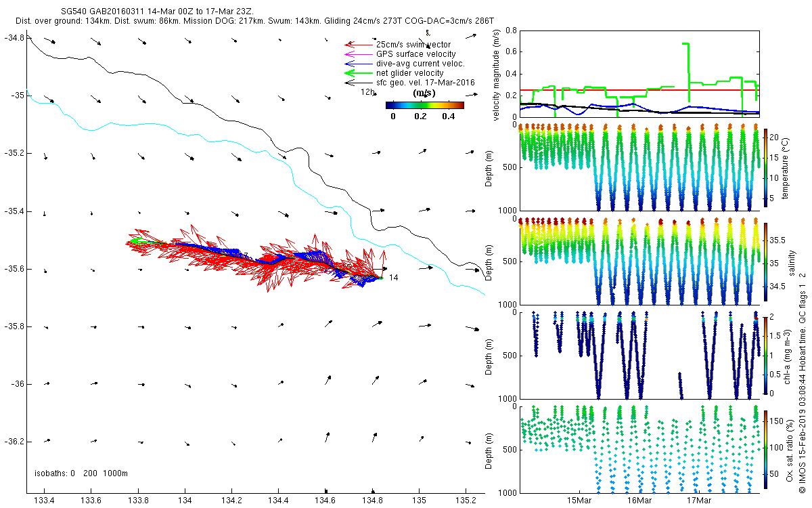Screen dimensions: 812x508
Task: Select the 'GPS surface velocity' legend text
Action: click(x=416, y=54)
